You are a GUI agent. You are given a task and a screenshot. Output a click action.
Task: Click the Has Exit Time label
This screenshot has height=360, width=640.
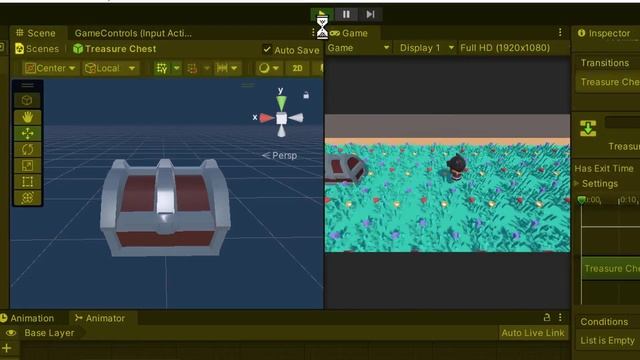[604, 168]
